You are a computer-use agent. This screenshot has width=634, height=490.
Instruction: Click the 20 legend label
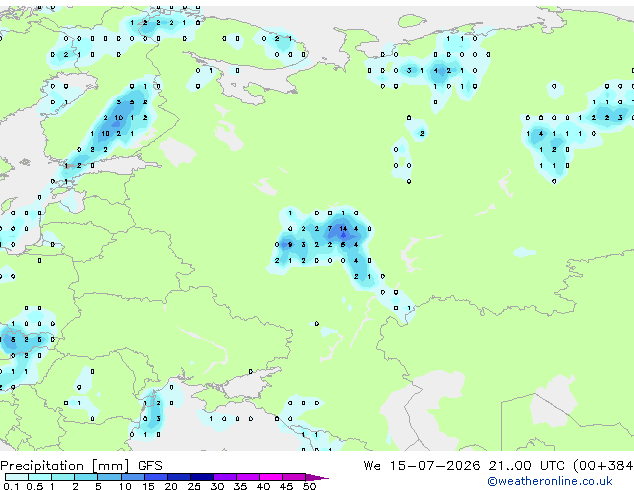click(x=171, y=486)
